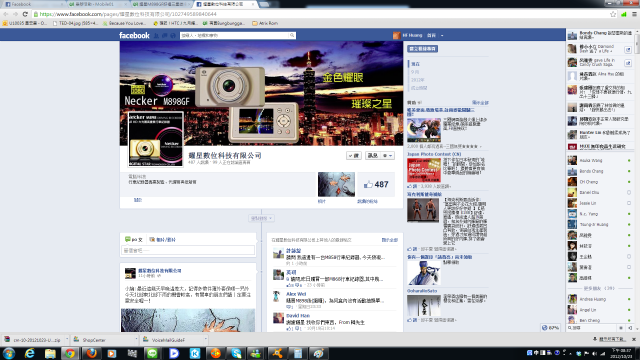
Task: Expand cm-10 zip download item arrow
Action: point(67,339)
